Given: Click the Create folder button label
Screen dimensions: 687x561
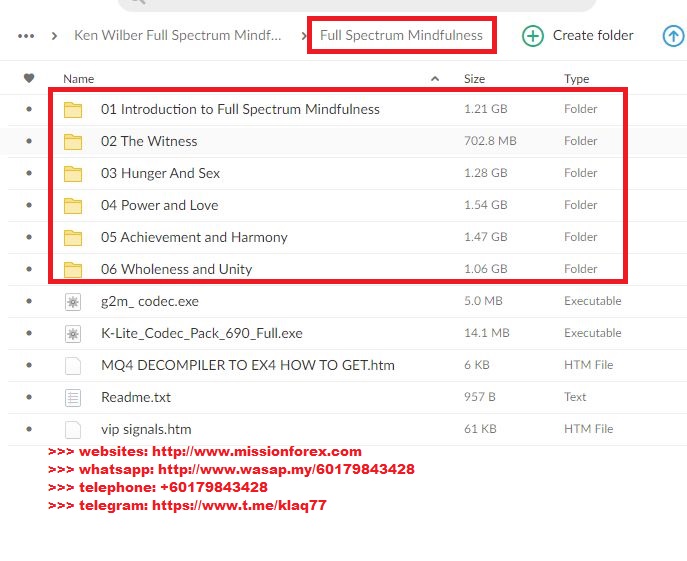Looking at the screenshot, I should click(x=593, y=35).
